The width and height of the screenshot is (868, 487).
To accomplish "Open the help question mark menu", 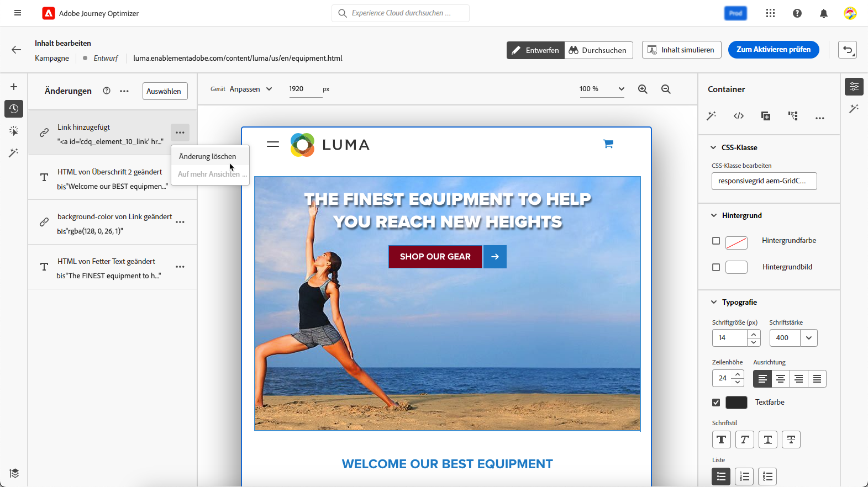I will 797,13.
